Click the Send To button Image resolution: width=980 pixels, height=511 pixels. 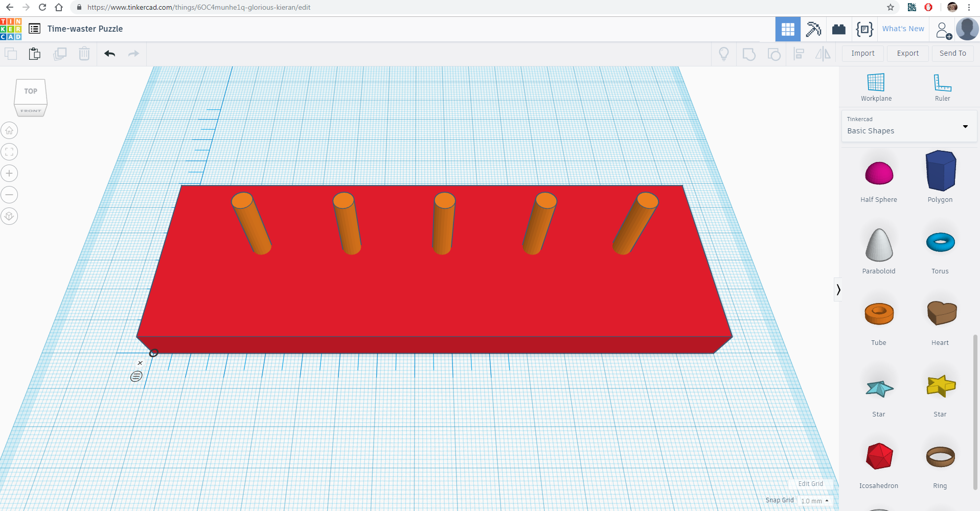coord(952,53)
